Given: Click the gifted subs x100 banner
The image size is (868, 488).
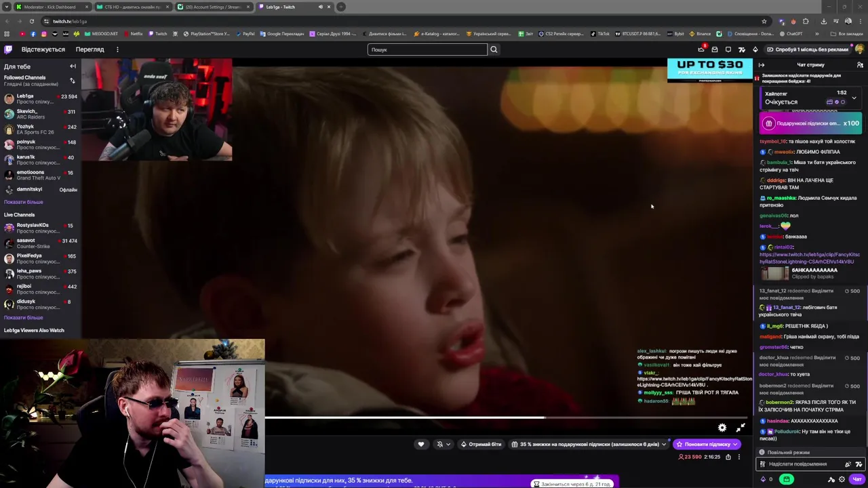Looking at the screenshot, I should click(x=811, y=123).
